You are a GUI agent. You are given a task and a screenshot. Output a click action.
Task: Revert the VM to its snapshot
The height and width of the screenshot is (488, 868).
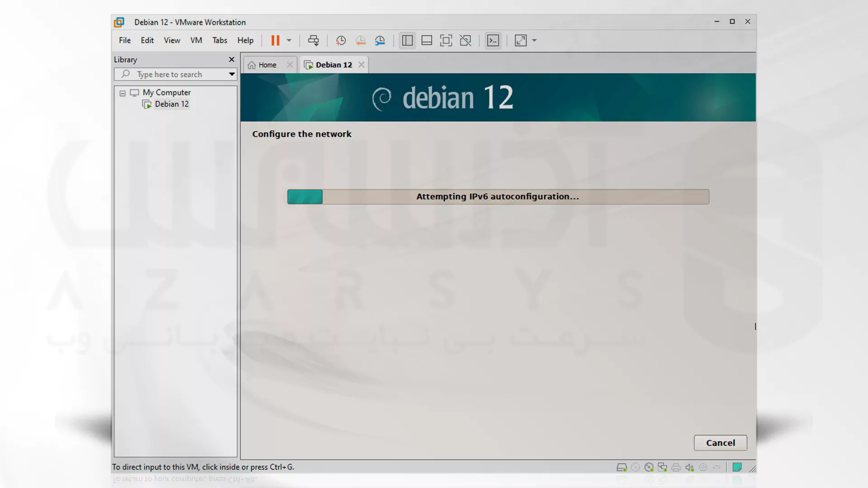360,40
